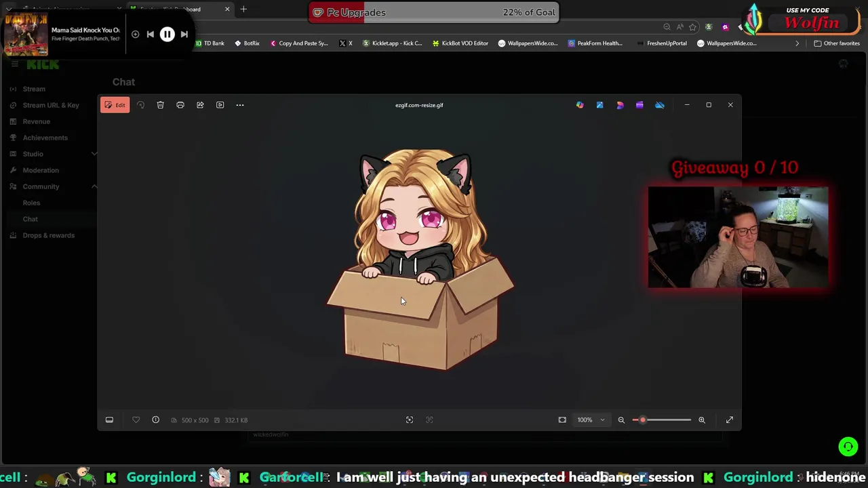The image size is (868, 488).
Task: Click the Five Finger Death Punch album art
Action: click(x=26, y=34)
